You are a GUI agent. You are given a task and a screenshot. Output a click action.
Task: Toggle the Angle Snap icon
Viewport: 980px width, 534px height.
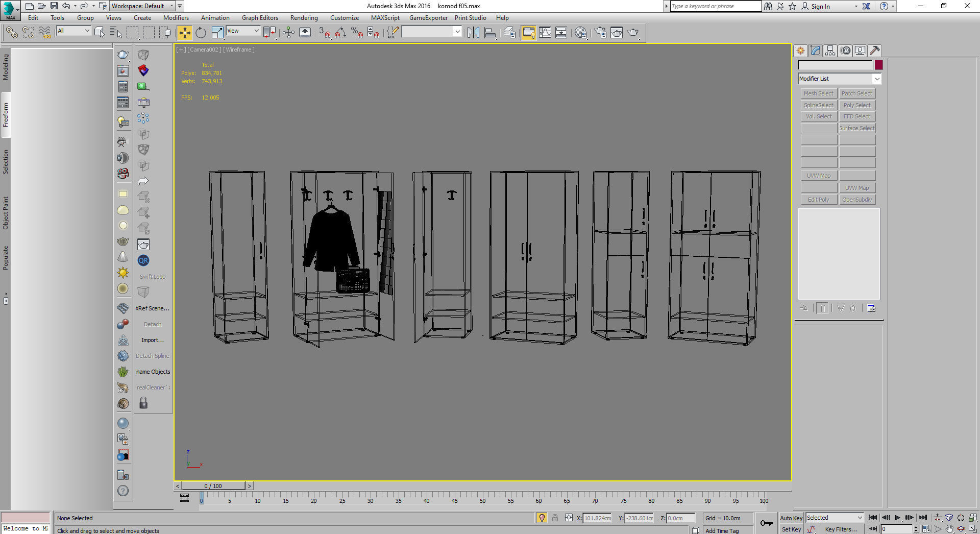(341, 33)
